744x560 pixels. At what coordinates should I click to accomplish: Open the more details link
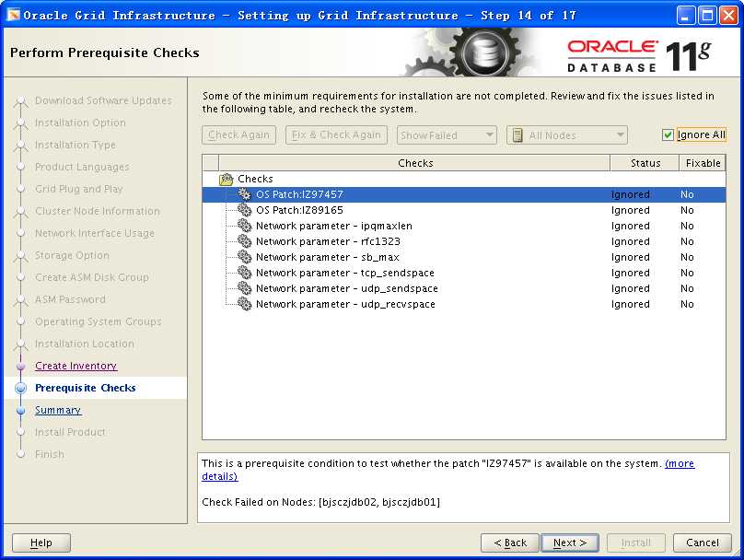coord(680,463)
